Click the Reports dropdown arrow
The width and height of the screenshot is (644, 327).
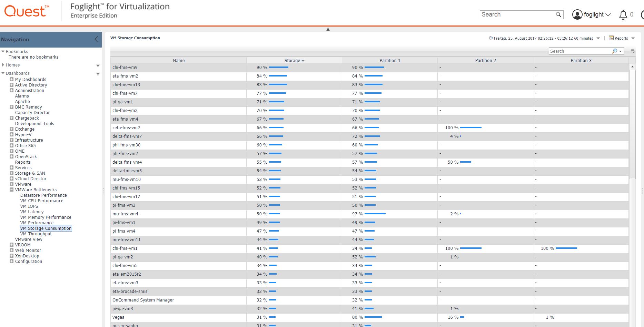[633, 38]
